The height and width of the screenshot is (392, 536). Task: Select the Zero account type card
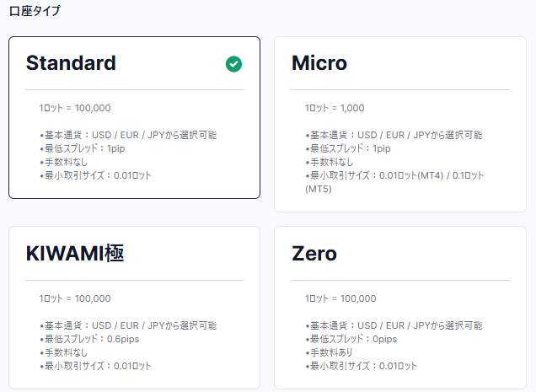click(400, 308)
